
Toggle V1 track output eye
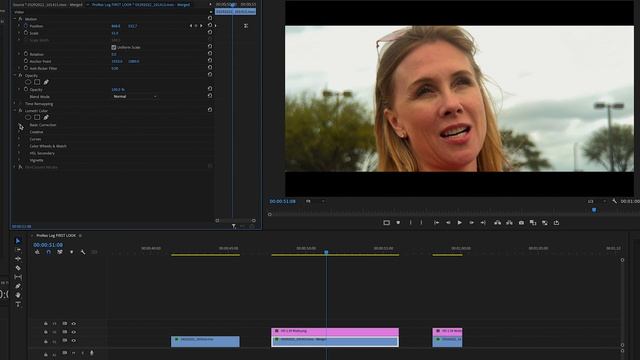tap(74, 341)
